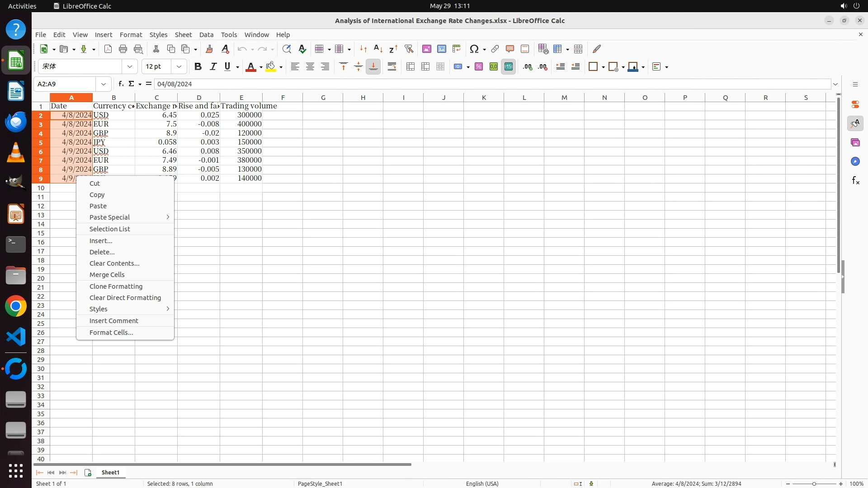868x488 pixels.
Task: Select Clear Contents in context menu
Action: coord(114,263)
